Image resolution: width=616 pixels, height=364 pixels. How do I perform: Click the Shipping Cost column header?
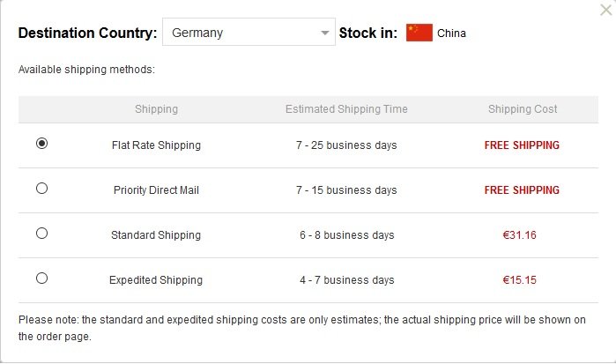click(x=523, y=109)
